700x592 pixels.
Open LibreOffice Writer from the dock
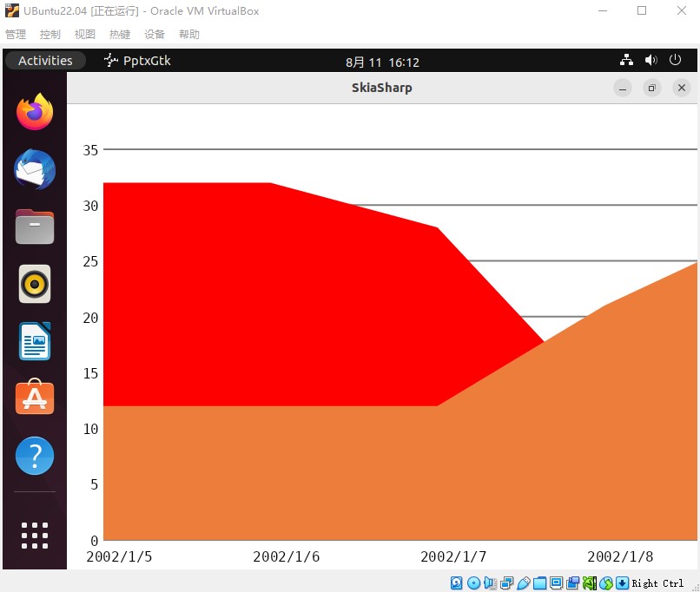click(x=35, y=341)
